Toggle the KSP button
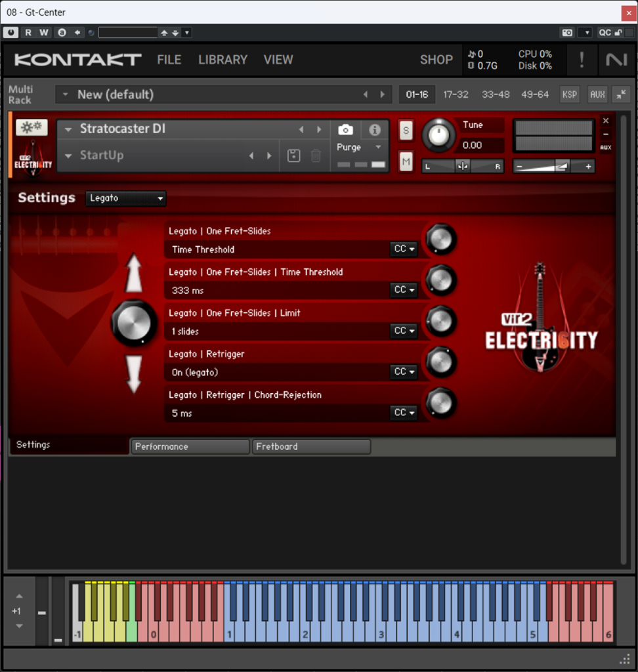Image resolution: width=638 pixels, height=672 pixels. 569,94
